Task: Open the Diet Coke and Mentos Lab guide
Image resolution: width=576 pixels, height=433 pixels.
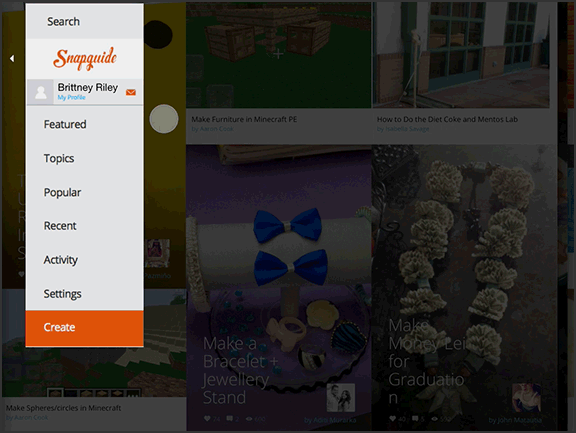Action: tap(447, 119)
